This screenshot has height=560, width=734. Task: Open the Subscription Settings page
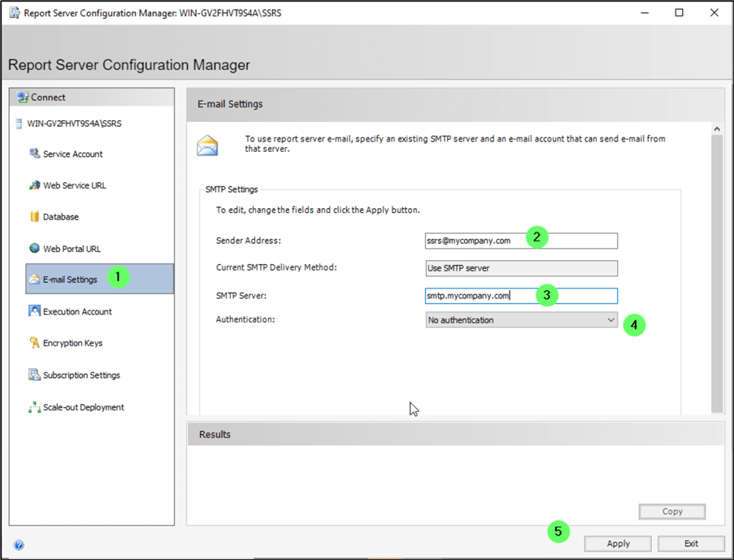pos(81,376)
